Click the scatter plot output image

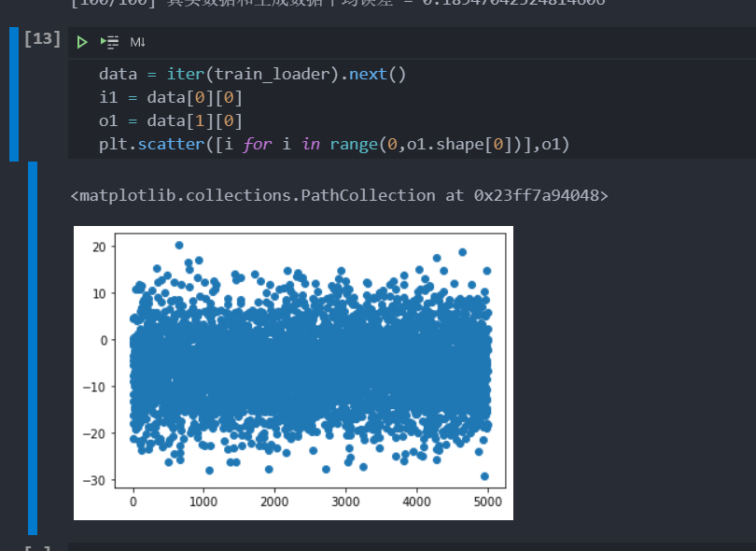(293, 373)
